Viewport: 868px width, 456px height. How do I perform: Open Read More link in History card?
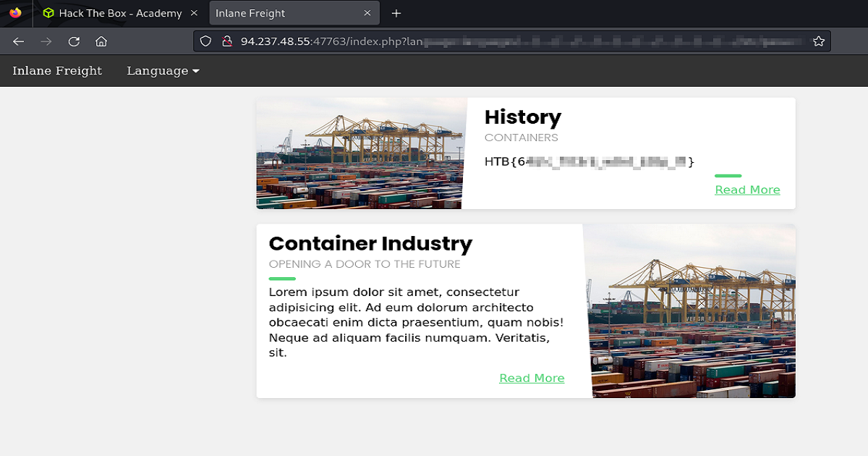coord(747,190)
